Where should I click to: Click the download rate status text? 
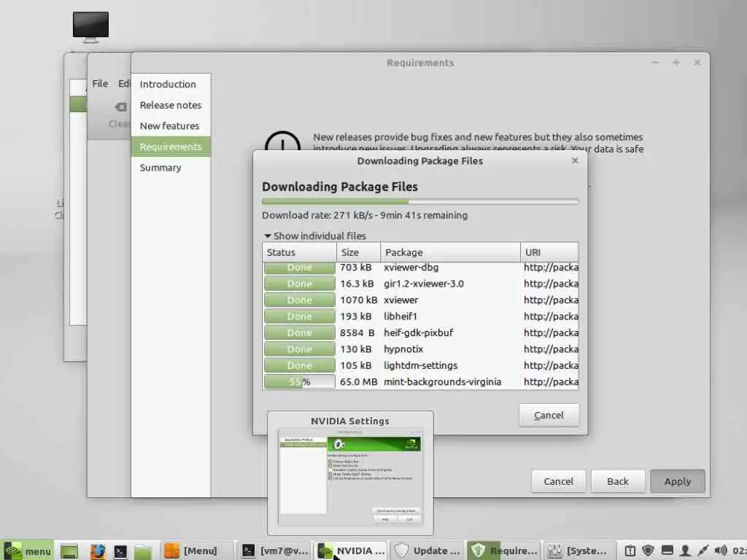pos(365,215)
